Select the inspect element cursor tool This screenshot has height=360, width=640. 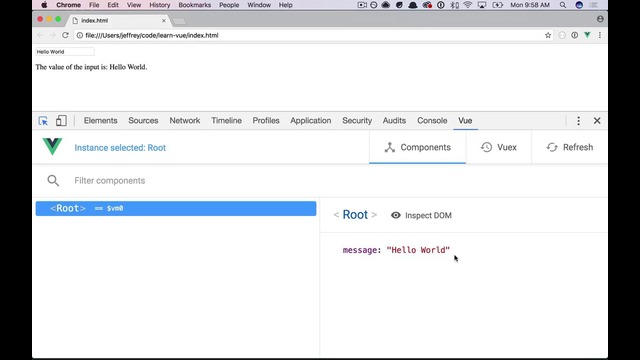[x=43, y=121]
